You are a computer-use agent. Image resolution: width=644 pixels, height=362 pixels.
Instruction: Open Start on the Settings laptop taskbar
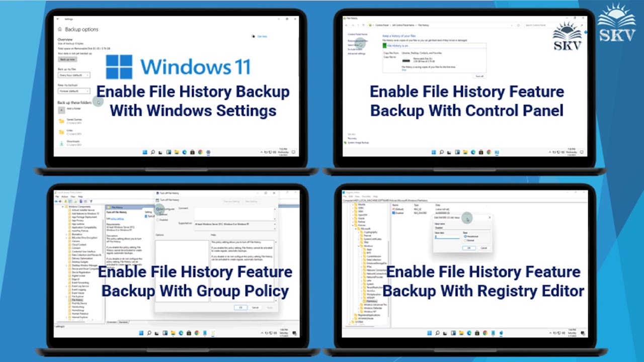pyautogui.click(x=145, y=152)
